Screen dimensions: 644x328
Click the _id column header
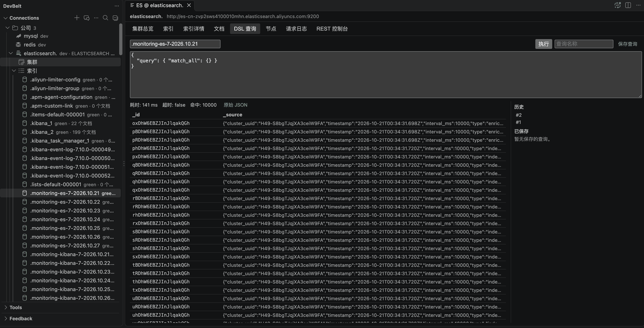click(136, 115)
